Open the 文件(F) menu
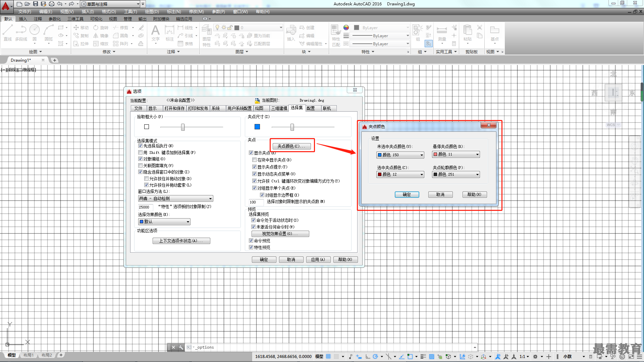The width and height of the screenshot is (644, 362). pyautogui.click(x=25, y=12)
